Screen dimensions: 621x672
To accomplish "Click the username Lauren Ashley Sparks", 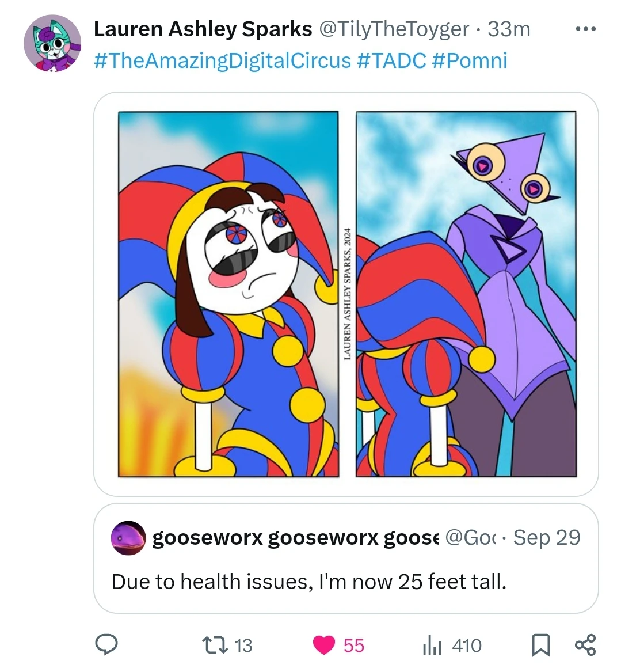I will tap(202, 29).
